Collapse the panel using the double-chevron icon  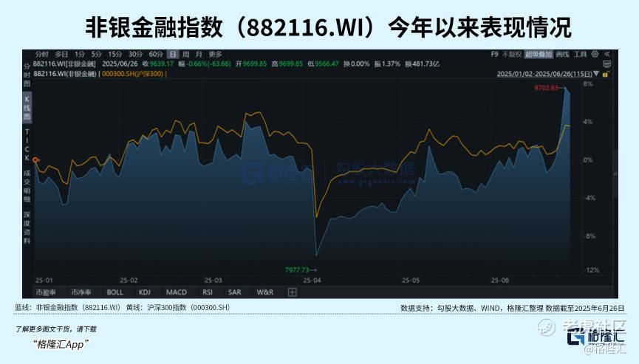(606, 54)
